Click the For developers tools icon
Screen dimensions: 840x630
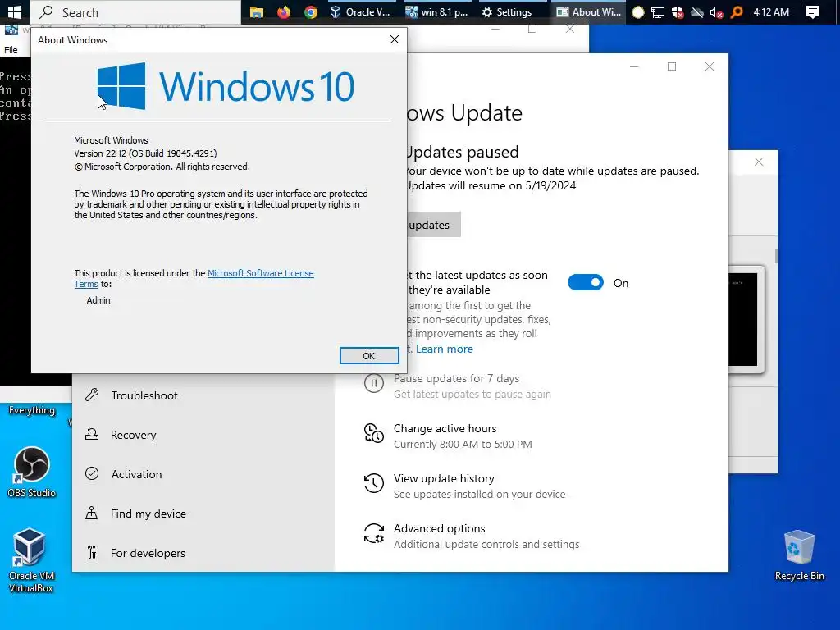(92, 552)
